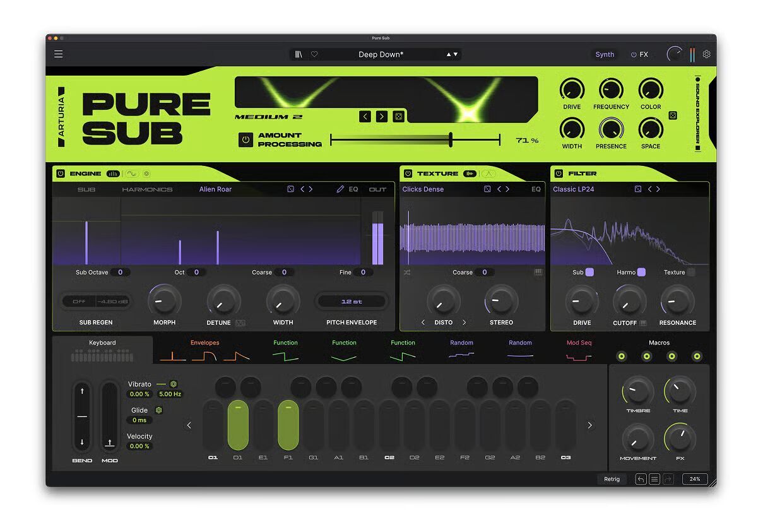Randomize the Alien Roar engine preset
The image size is (763, 532).
pyautogui.click(x=290, y=189)
